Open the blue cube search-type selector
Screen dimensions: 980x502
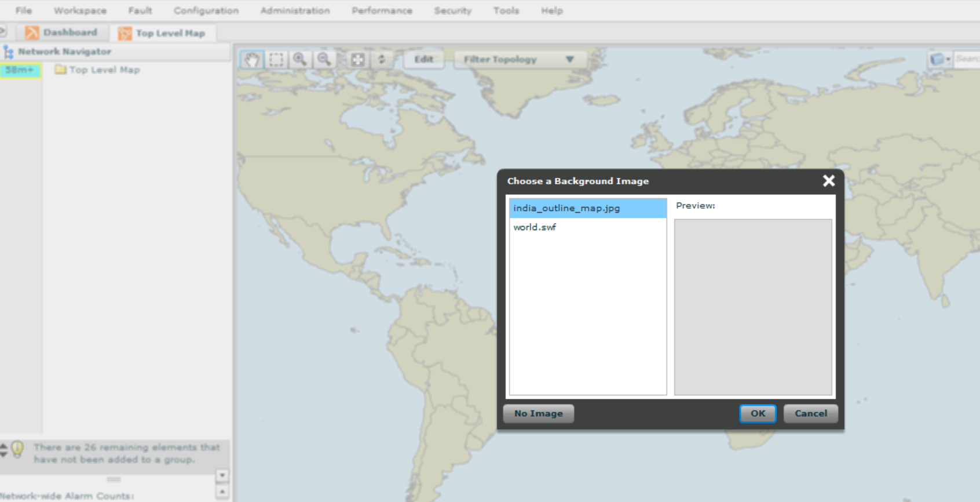point(939,59)
